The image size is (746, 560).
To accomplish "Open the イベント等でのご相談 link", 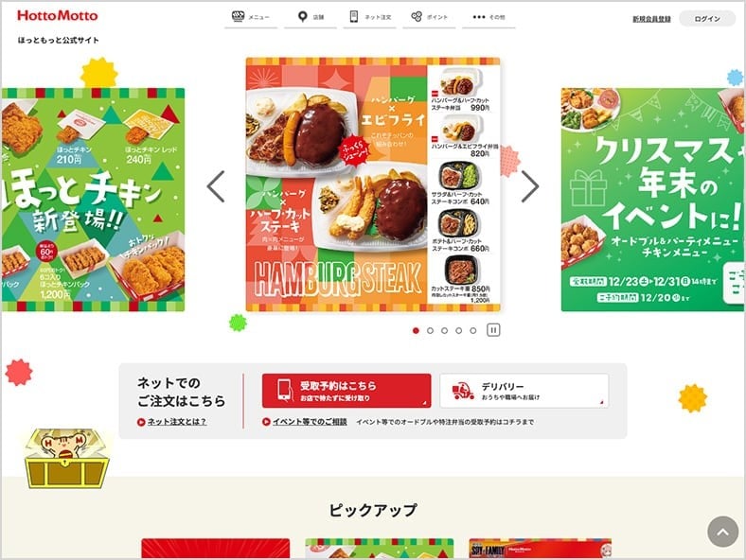I will tap(310, 422).
